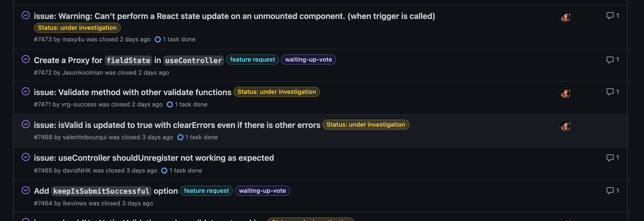The width and height of the screenshot is (644, 221).
Task: Click the assignee avatar beside issue #7471
Action: [566, 92]
